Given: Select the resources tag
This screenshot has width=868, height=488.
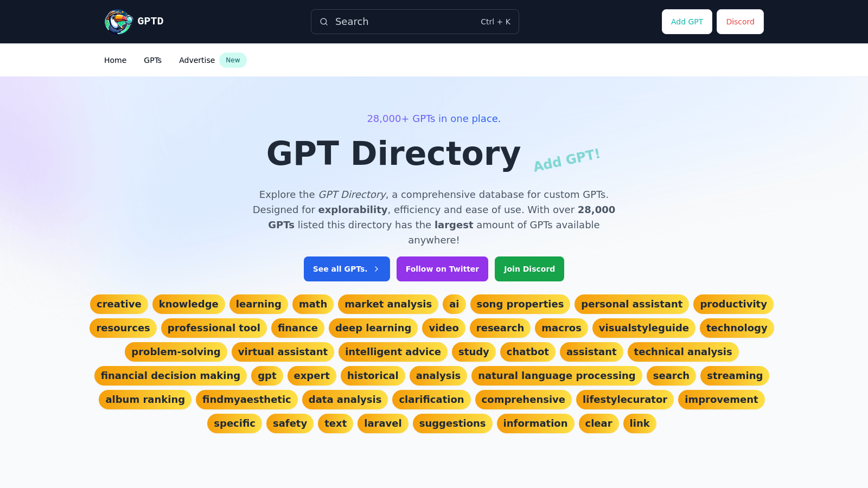Looking at the screenshot, I should tap(123, 328).
